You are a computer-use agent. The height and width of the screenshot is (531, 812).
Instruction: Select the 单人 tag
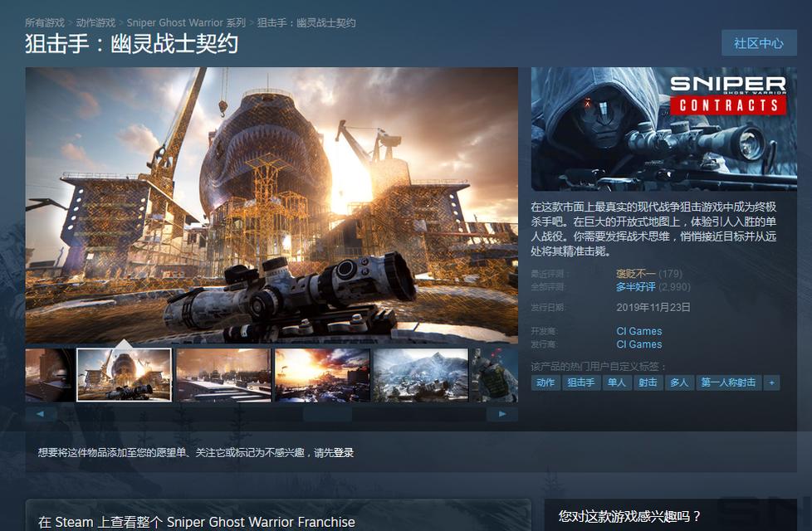pos(617,382)
